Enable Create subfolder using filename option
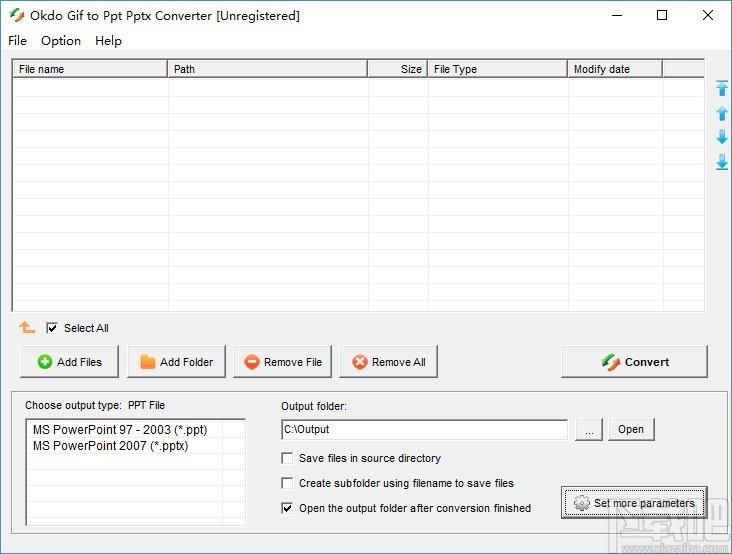Screen dimensions: 732x554 (287, 483)
